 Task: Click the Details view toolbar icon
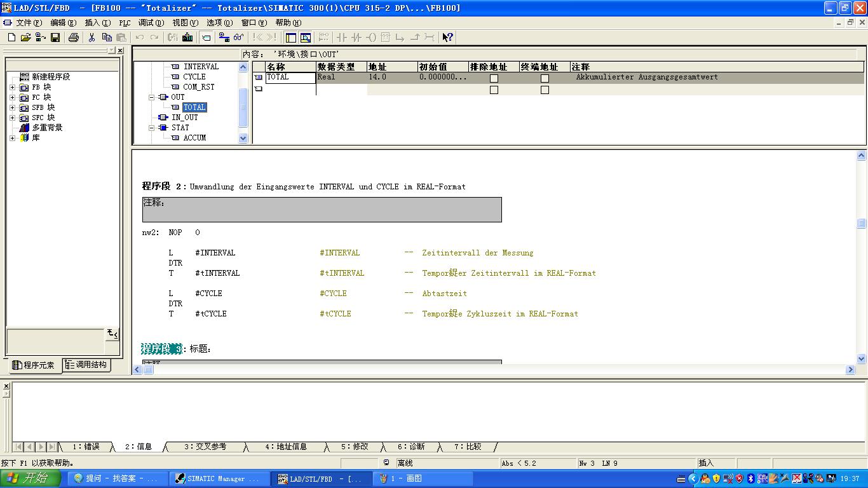coord(306,37)
